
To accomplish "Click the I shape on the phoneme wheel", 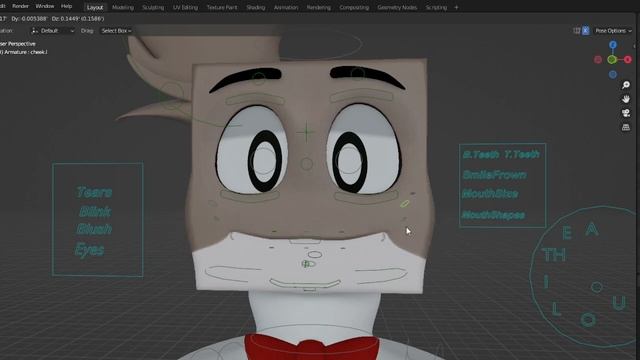I will tap(546, 282).
